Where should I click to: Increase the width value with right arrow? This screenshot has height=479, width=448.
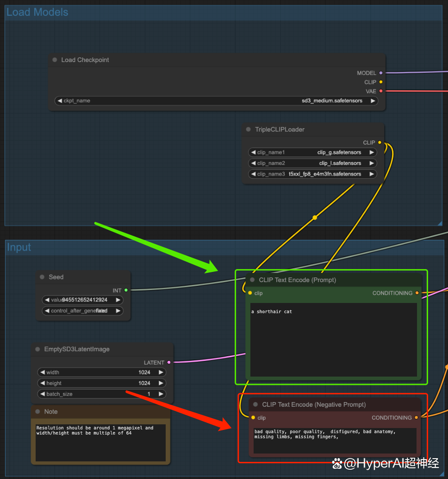coord(161,372)
